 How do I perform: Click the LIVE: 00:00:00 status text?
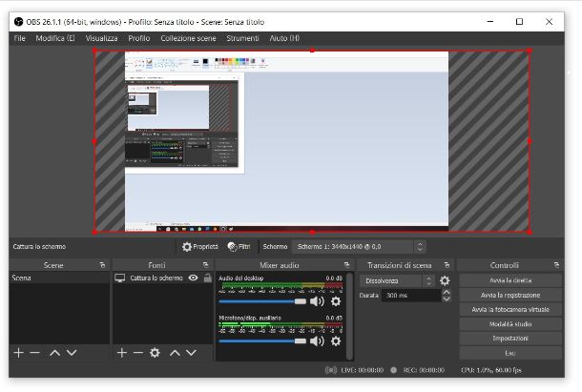point(362,370)
